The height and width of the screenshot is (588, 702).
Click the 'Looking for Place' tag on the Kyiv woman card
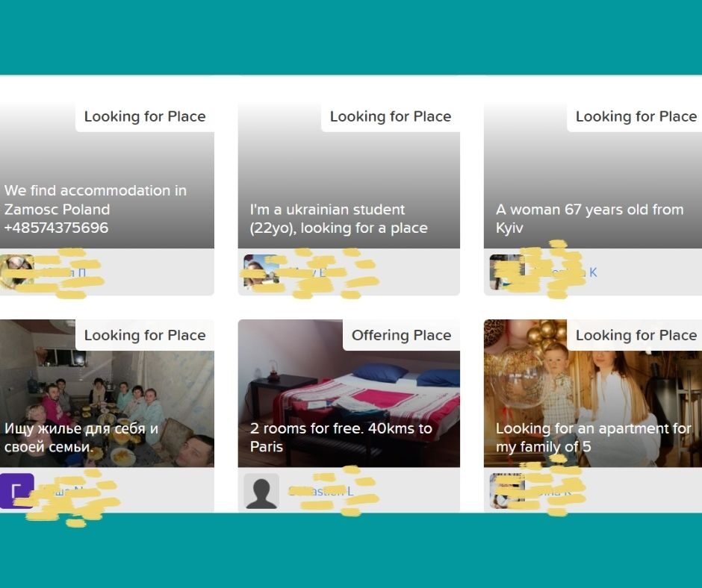click(636, 116)
